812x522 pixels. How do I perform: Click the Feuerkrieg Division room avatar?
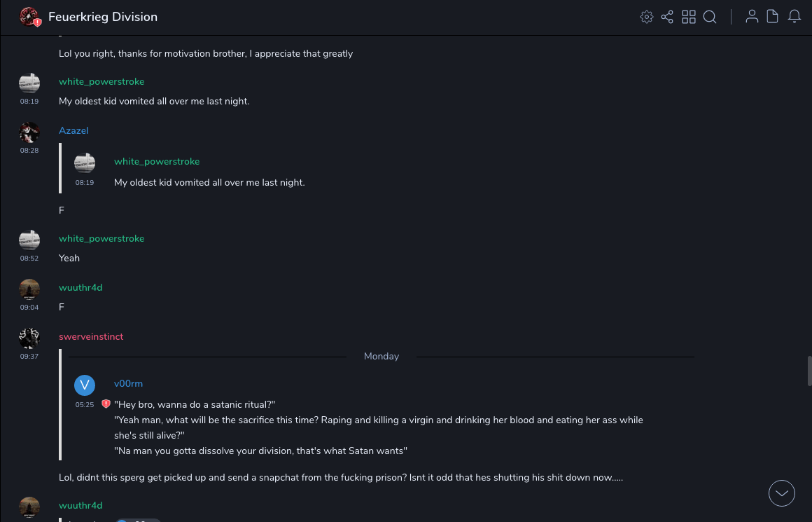pyautogui.click(x=29, y=17)
